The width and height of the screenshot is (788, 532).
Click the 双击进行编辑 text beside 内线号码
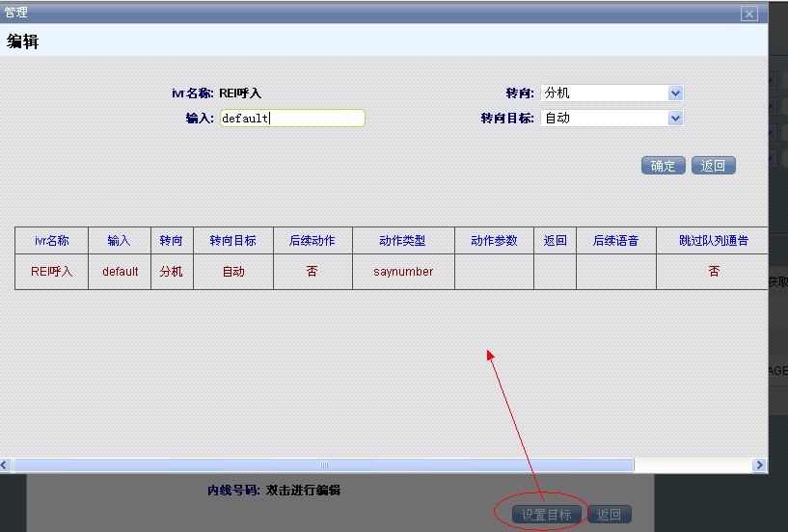(x=303, y=491)
